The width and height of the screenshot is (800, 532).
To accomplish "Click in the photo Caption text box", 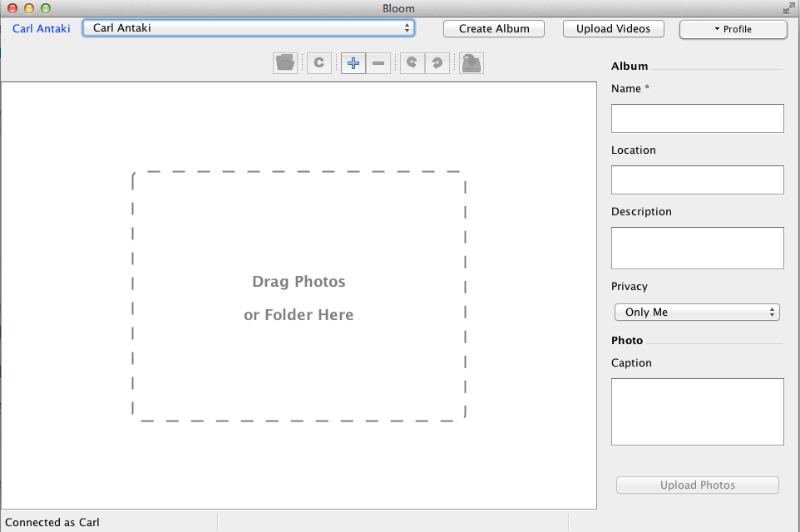I will click(697, 411).
